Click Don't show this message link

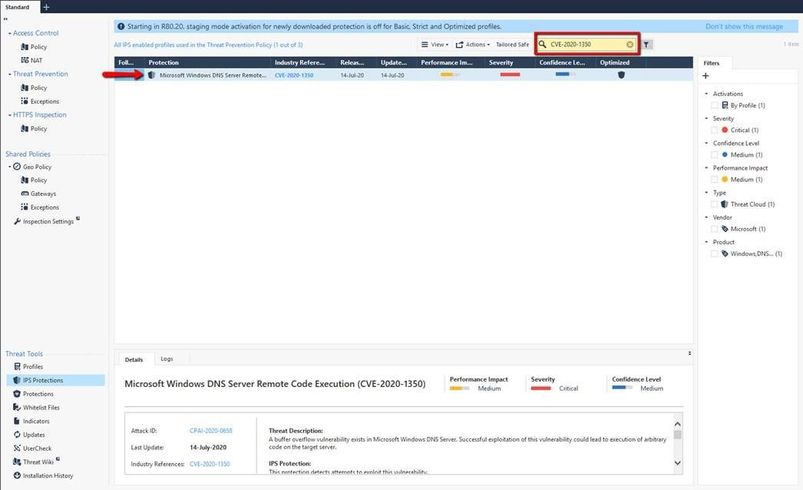744,26
